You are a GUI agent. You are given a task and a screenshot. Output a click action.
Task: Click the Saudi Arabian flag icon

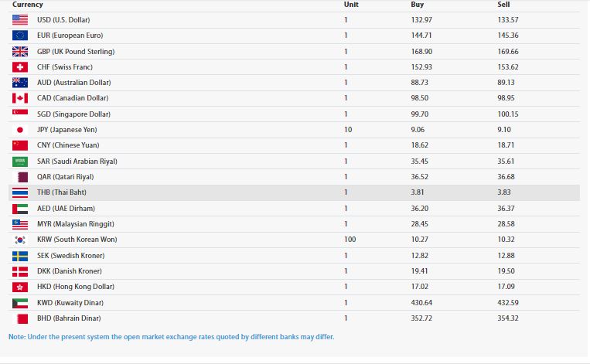20,162
